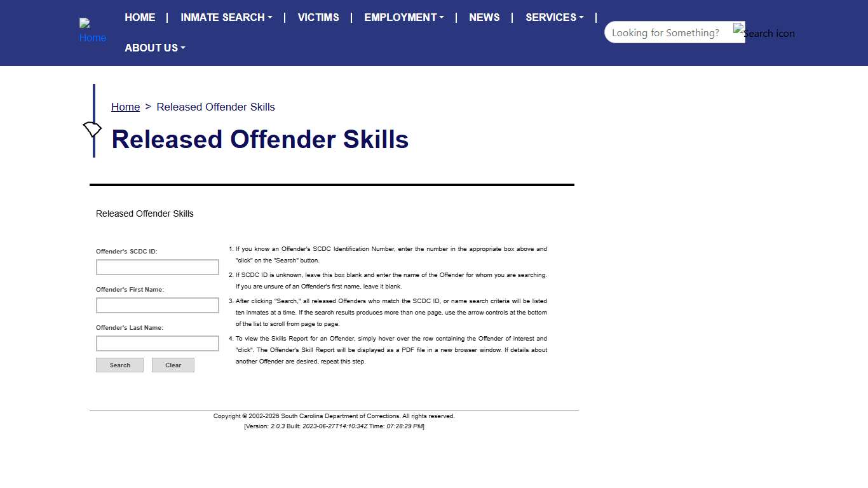Click the diamond page marker icon
The image size is (868, 488).
[x=92, y=130]
